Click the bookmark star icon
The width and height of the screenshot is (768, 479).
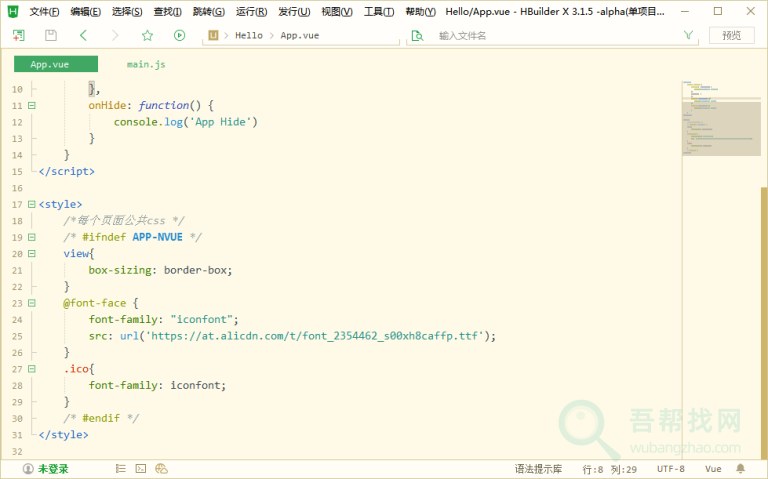(147, 35)
